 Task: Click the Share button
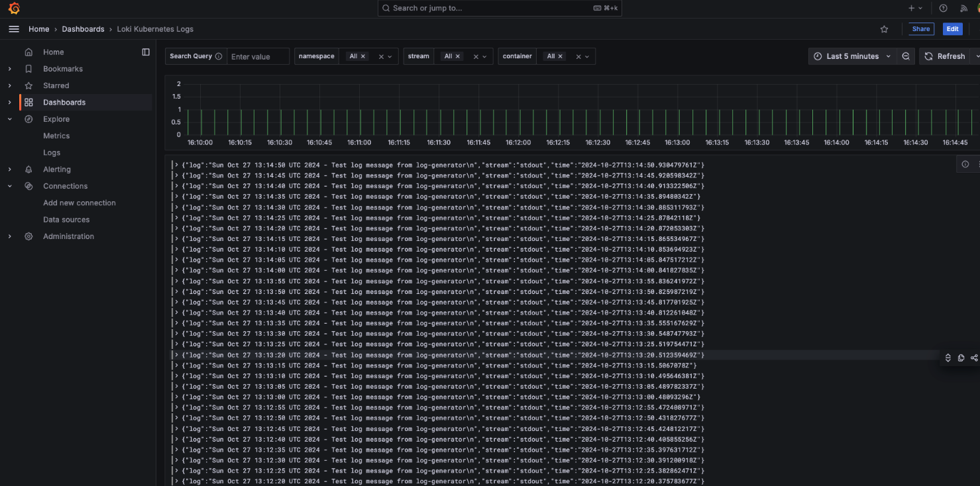click(921, 29)
